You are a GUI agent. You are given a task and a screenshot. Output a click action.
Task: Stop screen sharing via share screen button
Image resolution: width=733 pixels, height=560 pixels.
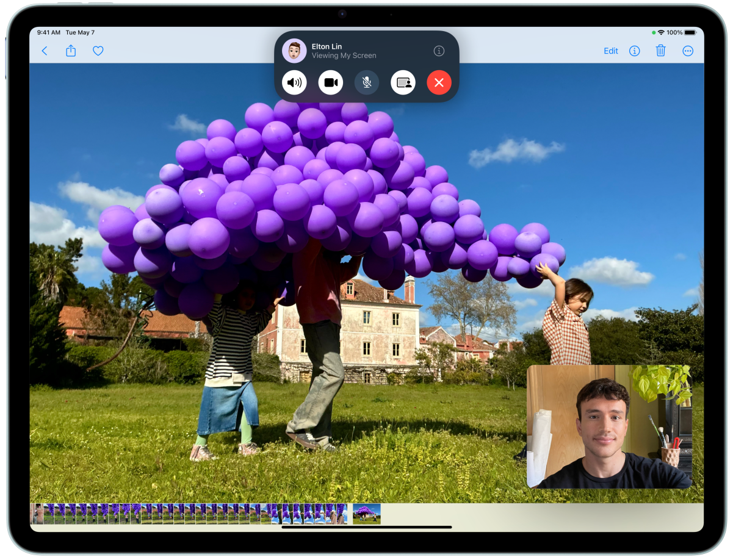coord(403,82)
